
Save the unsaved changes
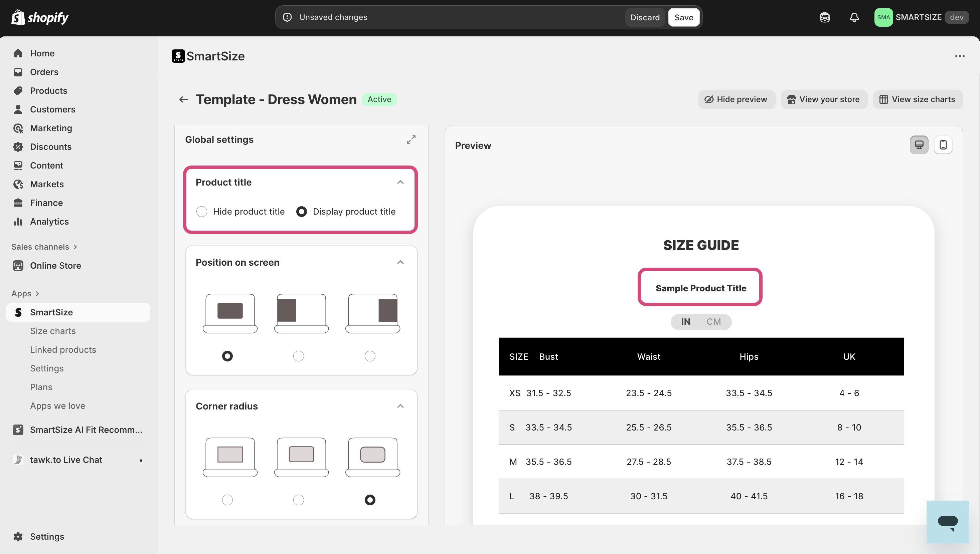click(x=683, y=17)
